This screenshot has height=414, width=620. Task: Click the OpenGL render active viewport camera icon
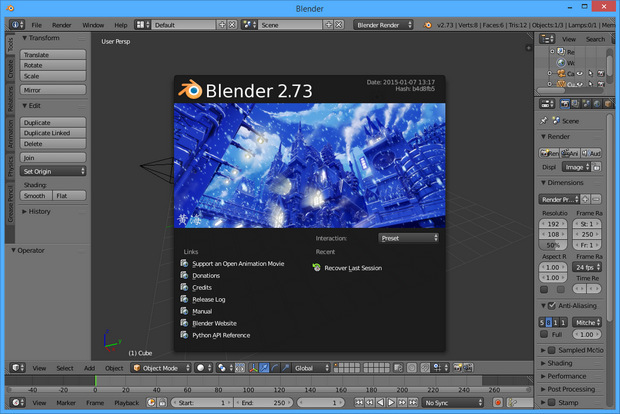(x=457, y=368)
